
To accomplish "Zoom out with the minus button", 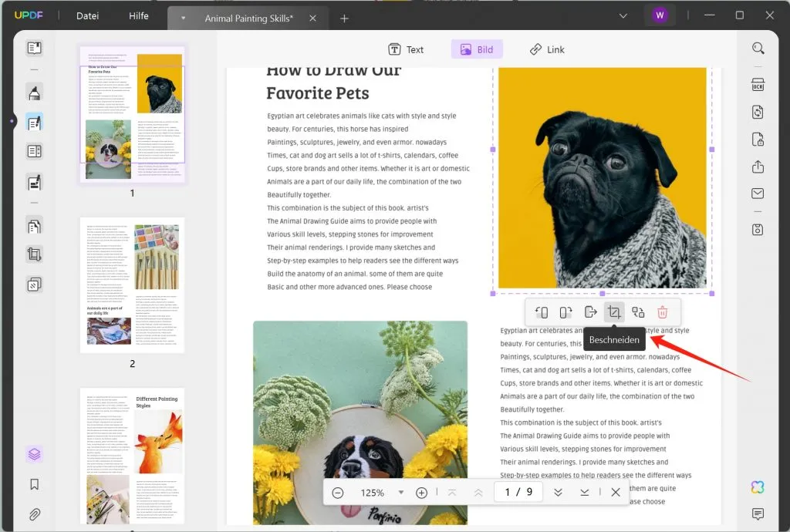I will coord(338,493).
